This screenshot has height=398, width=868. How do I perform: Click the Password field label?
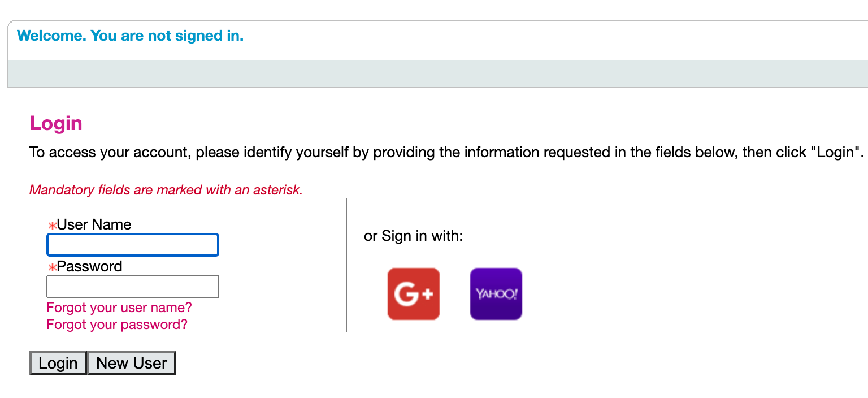[x=89, y=266]
